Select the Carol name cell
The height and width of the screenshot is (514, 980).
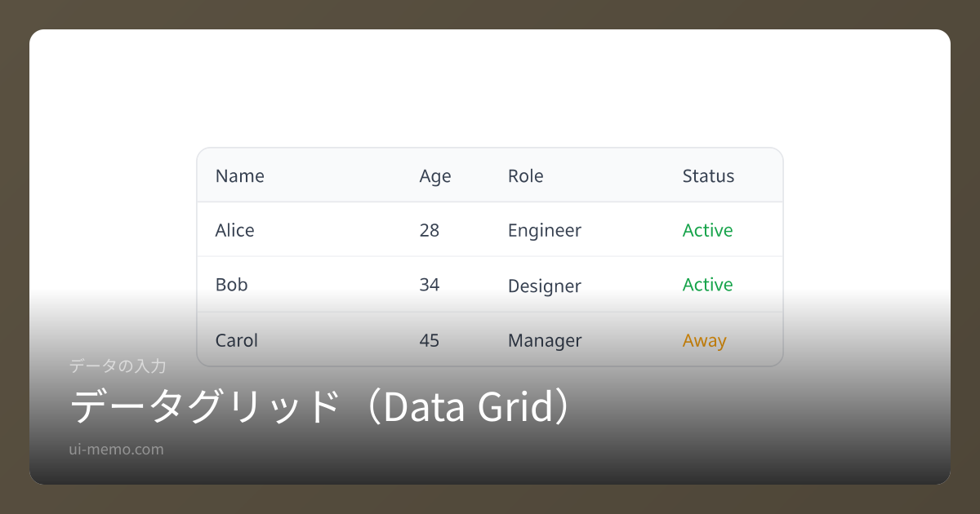click(x=236, y=340)
